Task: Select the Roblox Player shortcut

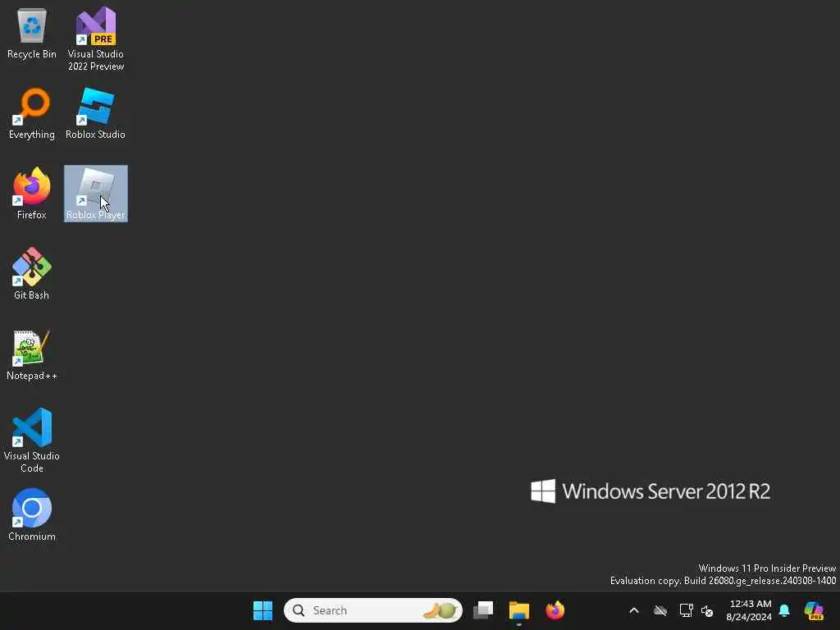Action: coord(96,194)
